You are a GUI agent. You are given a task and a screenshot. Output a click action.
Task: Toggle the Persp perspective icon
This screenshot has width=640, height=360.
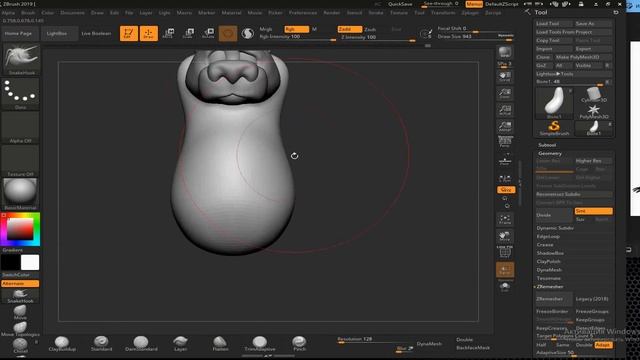505,142
